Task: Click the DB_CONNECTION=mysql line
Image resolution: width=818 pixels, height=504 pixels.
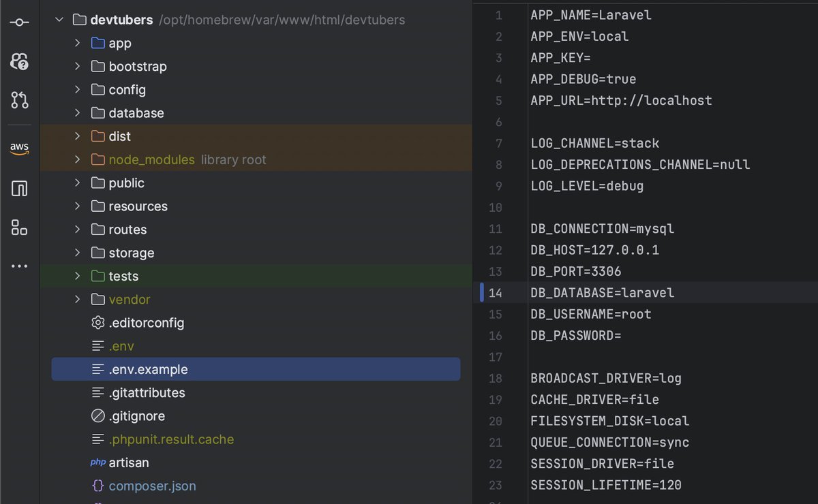Action: tap(603, 228)
